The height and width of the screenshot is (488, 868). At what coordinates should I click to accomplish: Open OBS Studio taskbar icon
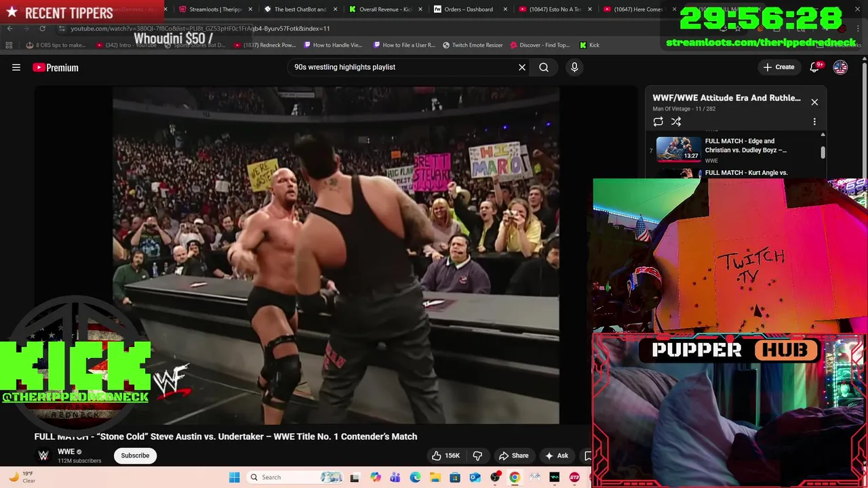[495, 477]
